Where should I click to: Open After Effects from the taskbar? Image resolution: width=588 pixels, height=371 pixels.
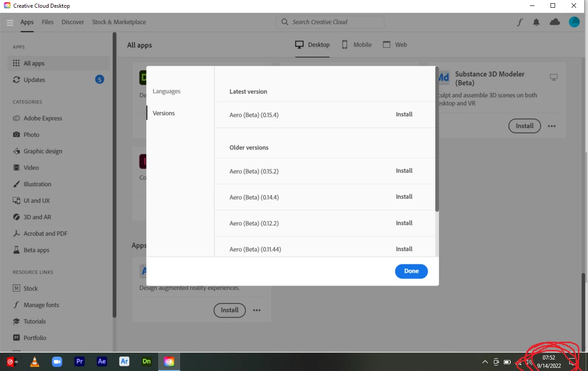[x=102, y=362]
